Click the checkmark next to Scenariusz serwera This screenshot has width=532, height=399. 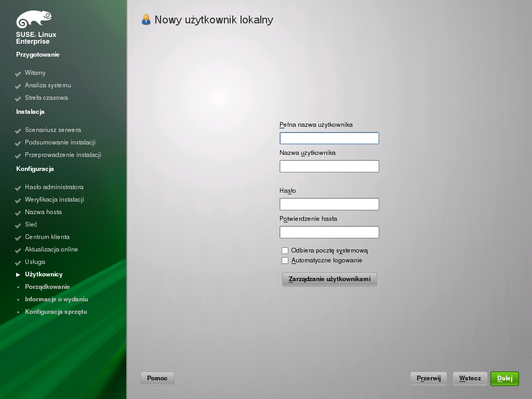[18, 131]
